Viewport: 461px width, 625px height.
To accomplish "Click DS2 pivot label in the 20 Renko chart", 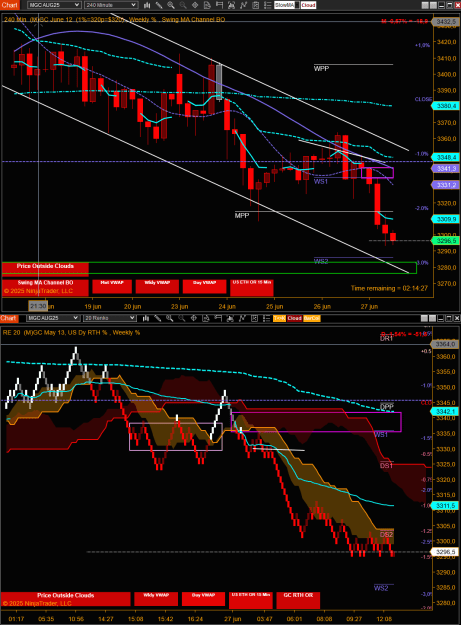I will click(x=386, y=535).
